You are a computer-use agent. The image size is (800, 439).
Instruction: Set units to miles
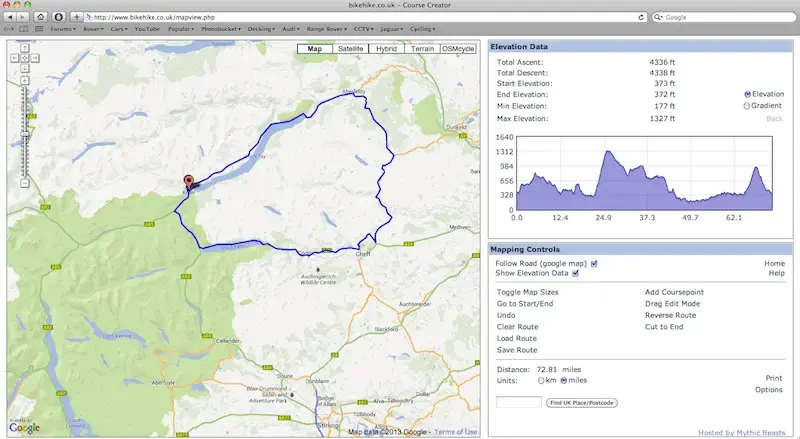pos(564,381)
